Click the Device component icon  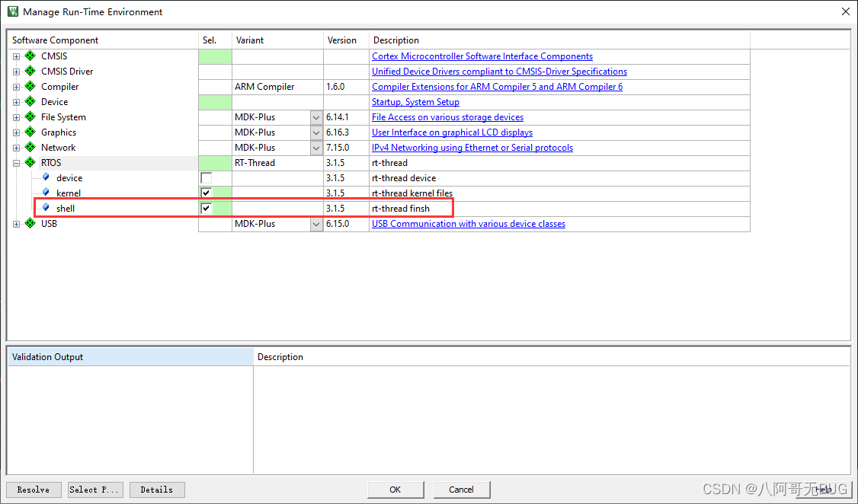pos(30,101)
